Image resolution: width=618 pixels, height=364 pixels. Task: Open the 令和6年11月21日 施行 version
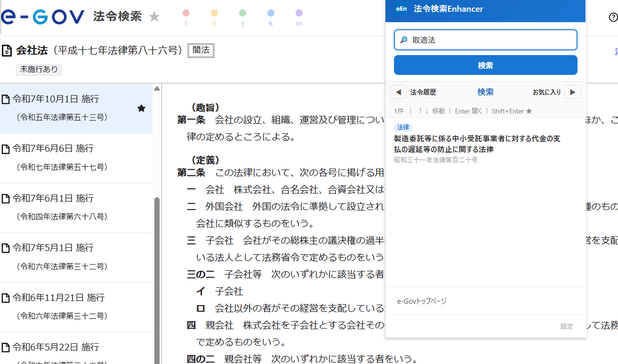coord(76,307)
